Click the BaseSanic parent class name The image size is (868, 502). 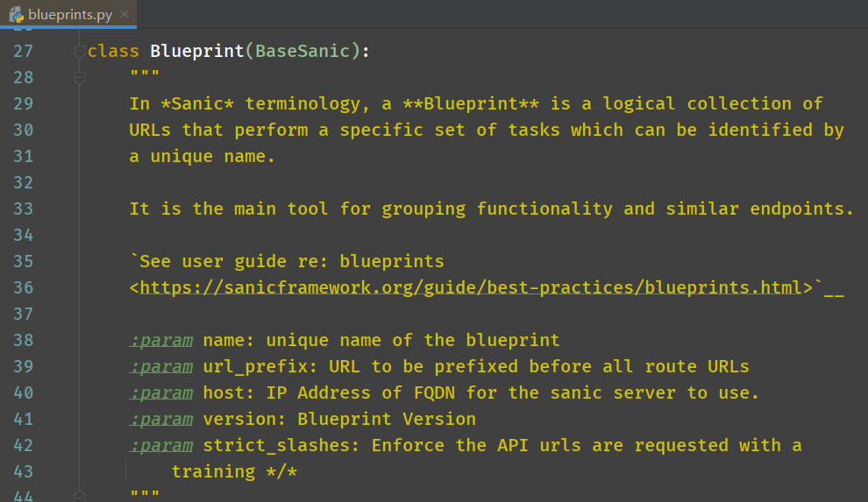pos(302,51)
